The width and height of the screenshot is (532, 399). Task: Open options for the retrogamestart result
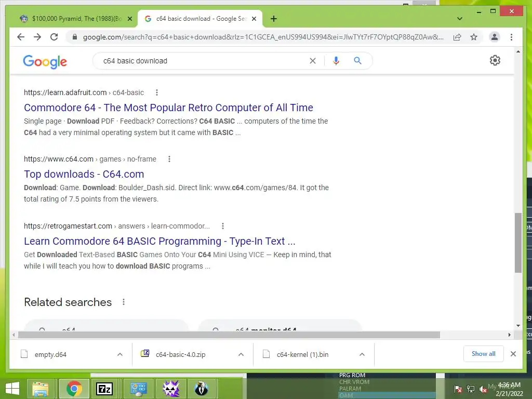point(222,226)
